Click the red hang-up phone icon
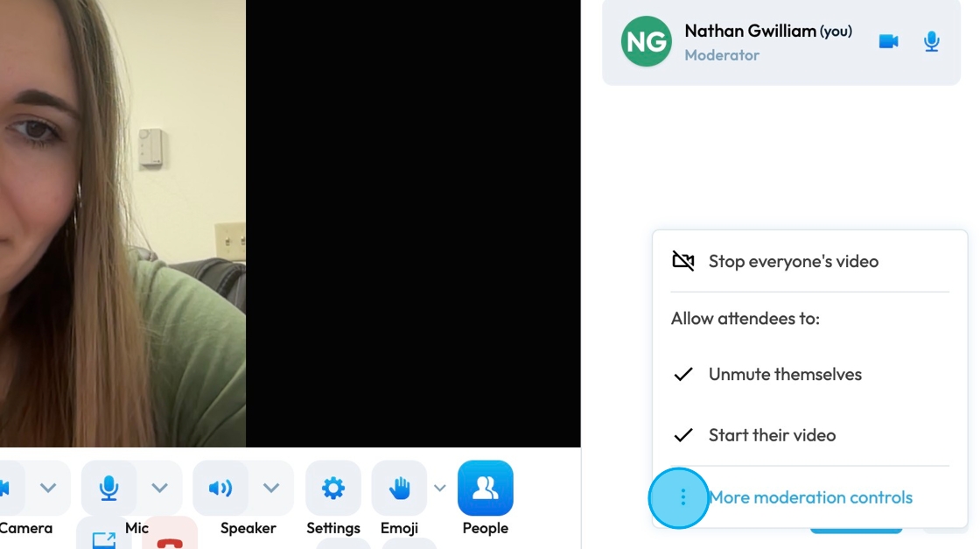 pos(170,539)
